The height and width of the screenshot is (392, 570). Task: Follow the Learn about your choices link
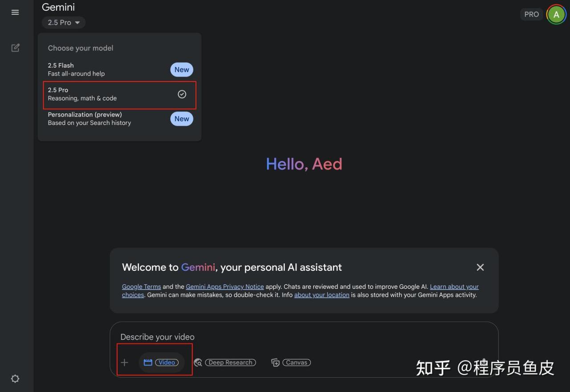pyautogui.click(x=454, y=287)
